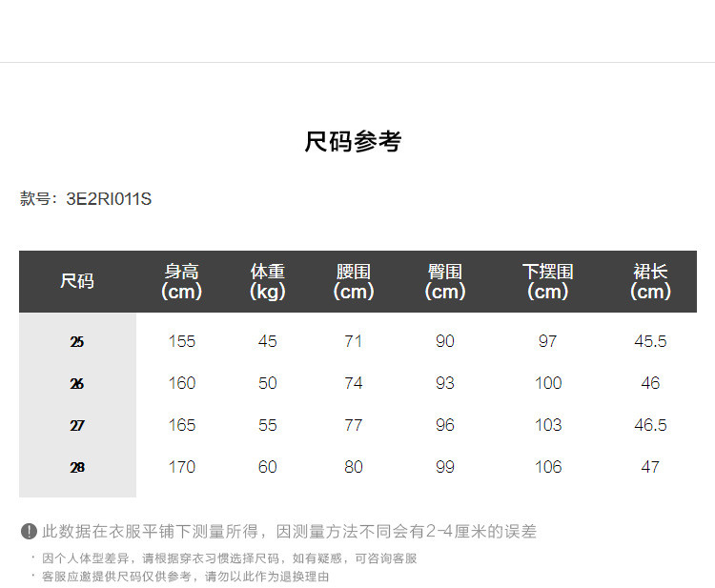Select the 下摆围 (cm) column header
Screen dimensions: 715x588
pyautogui.click(x=547, y=281)
